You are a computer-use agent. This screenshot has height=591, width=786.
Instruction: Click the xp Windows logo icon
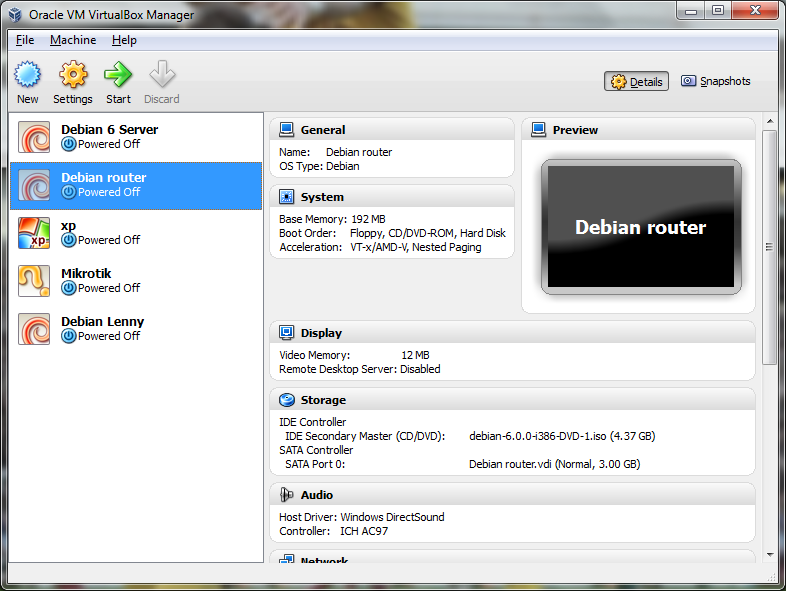coord(34,233)
